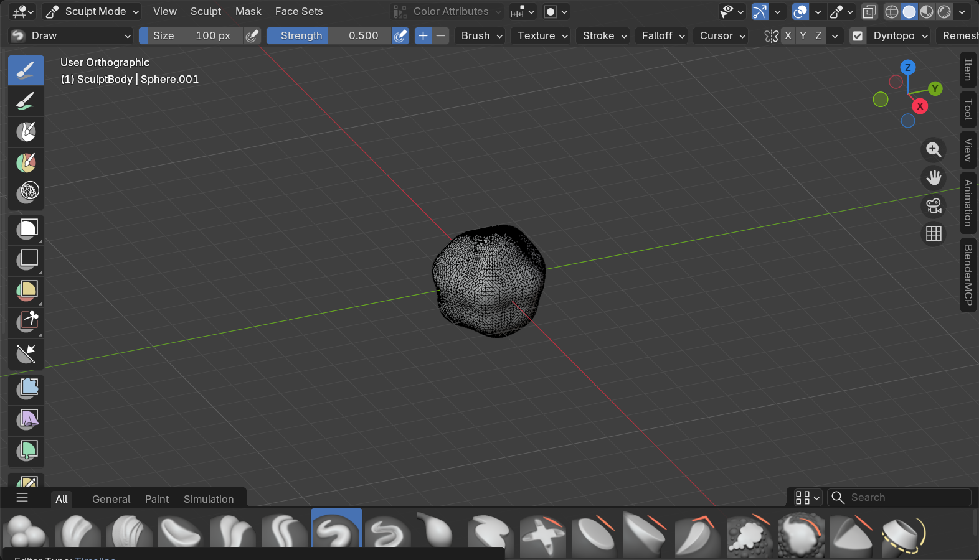This screenshot has width=979, height=560.
Task: Expand the Texture dropdown
Action: 542,36
